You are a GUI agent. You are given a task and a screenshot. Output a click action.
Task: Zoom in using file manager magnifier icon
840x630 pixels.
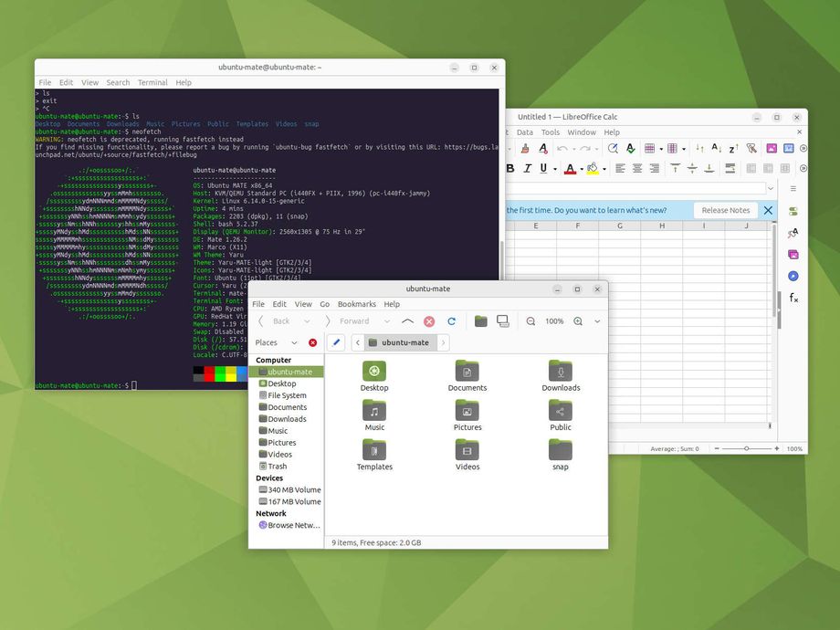pos(578,321)
